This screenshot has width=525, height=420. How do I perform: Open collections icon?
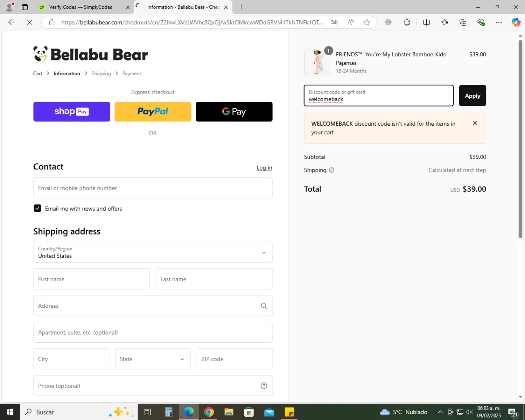pos(463,22)
